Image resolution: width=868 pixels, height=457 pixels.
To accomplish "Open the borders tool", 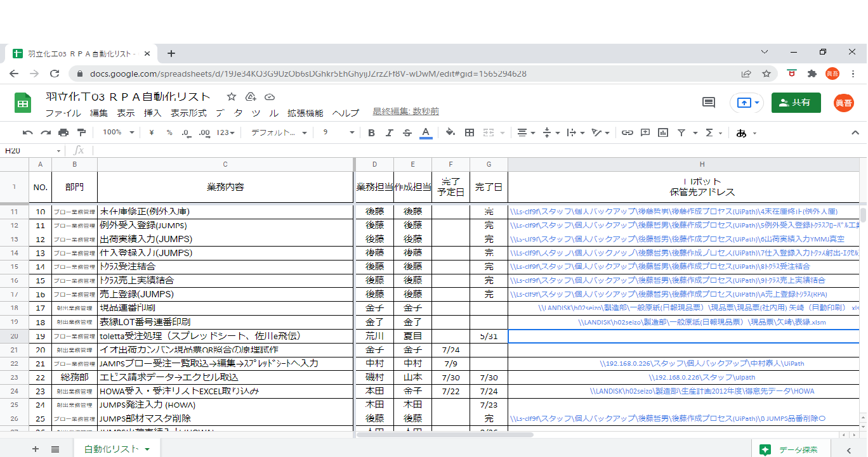I will point(470,132).
